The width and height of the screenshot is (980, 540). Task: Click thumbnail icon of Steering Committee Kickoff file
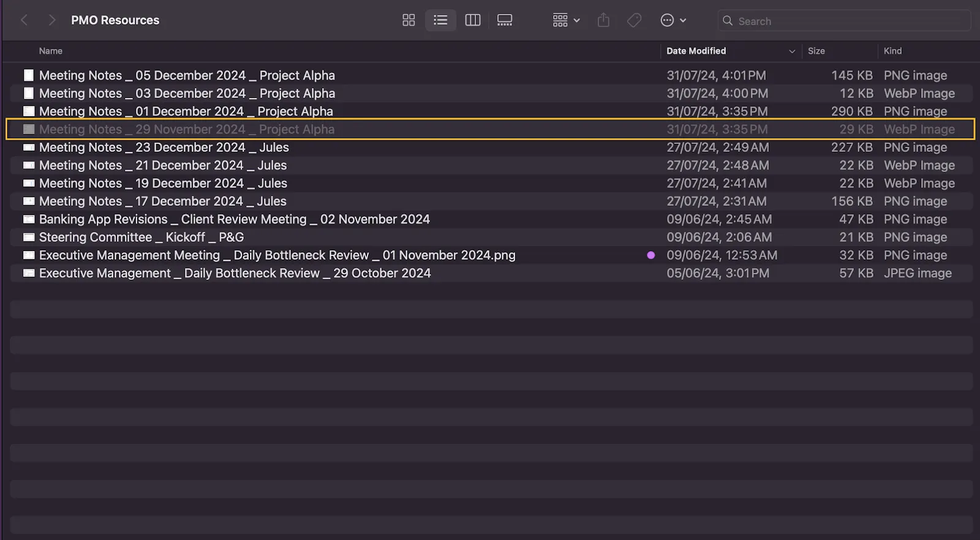[28, 237]
